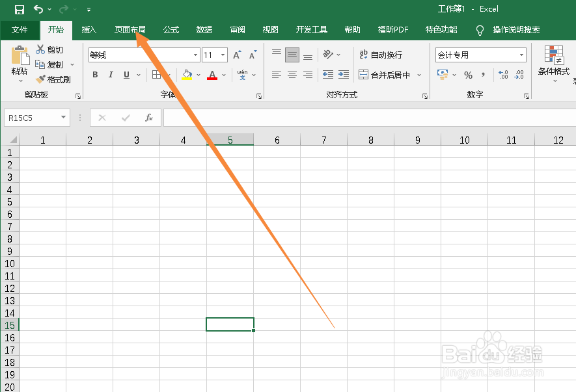Viewport: 576px width, 392px height.
Task: Toggle center alignment for the cell
Action: tap(294, 75)
